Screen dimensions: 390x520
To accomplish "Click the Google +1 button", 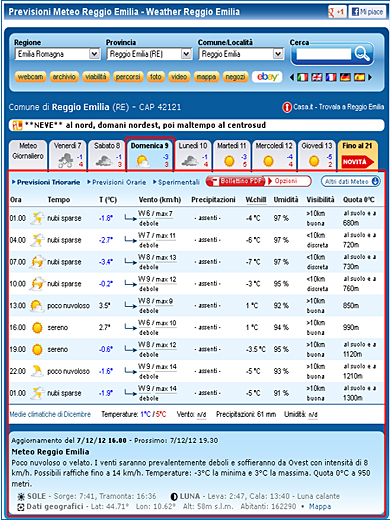I will (337, 12).
